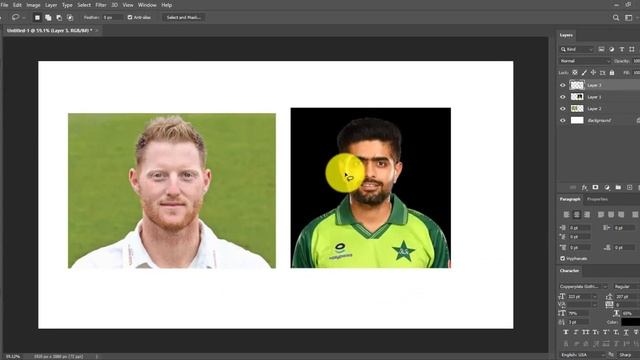Right align paragraph text
This screenshot has width=640, height=360.
click(587, 214)
